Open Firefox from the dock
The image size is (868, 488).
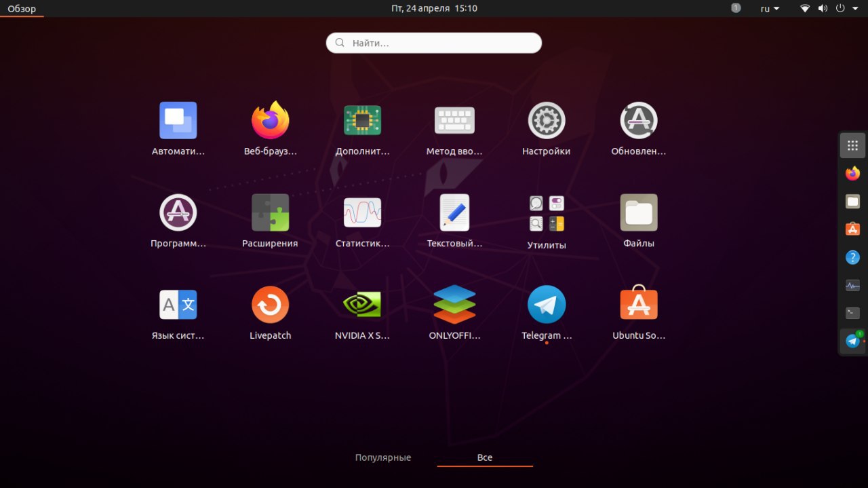pos(853,174)
